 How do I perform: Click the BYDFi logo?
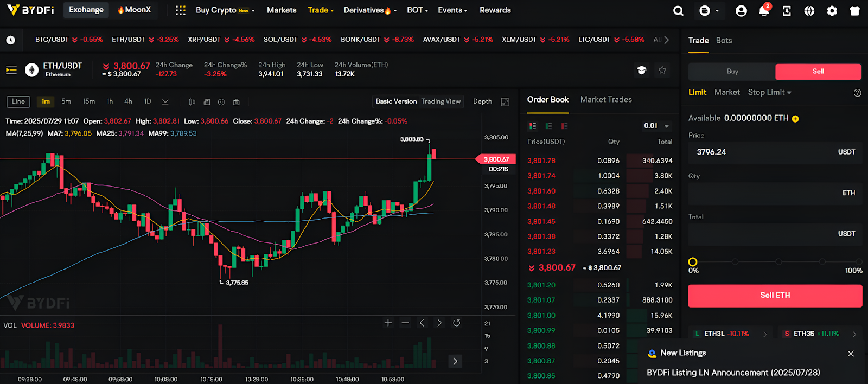31,10
